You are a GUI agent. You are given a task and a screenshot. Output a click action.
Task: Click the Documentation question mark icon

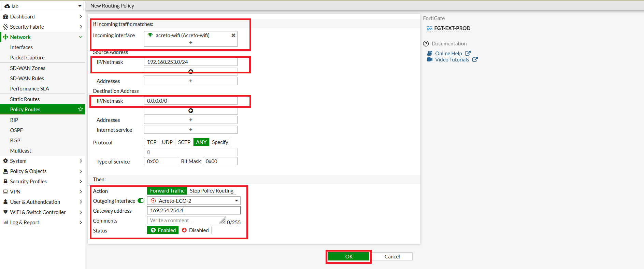426,44
